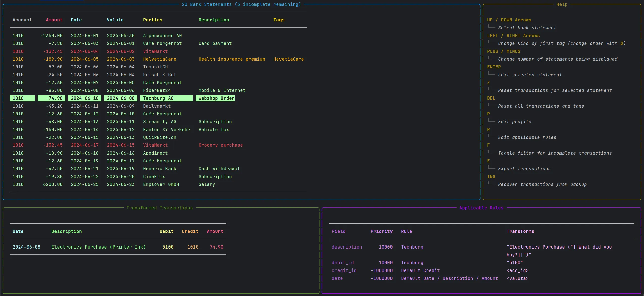Click the Streamify AG party cell

point(159,122)
